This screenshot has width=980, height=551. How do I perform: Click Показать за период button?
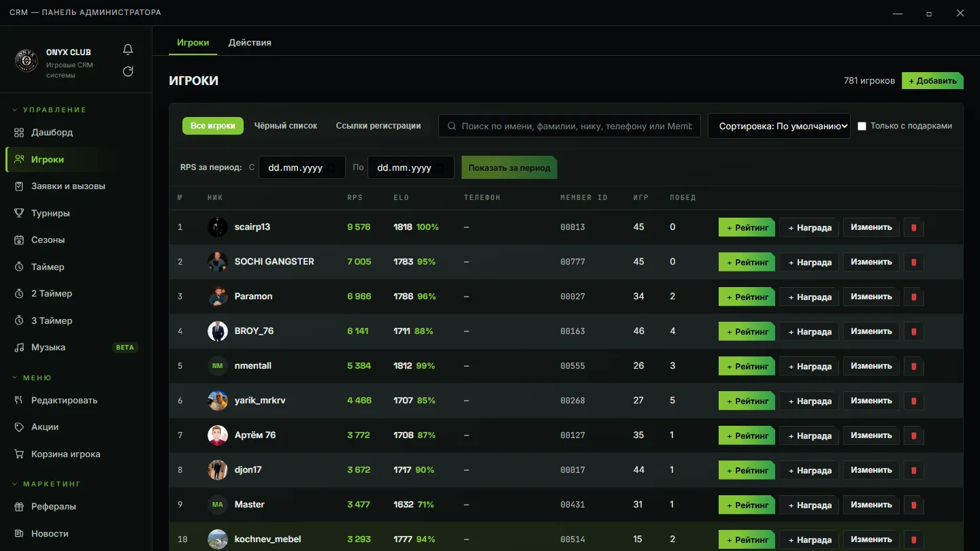tap(509, 167)
